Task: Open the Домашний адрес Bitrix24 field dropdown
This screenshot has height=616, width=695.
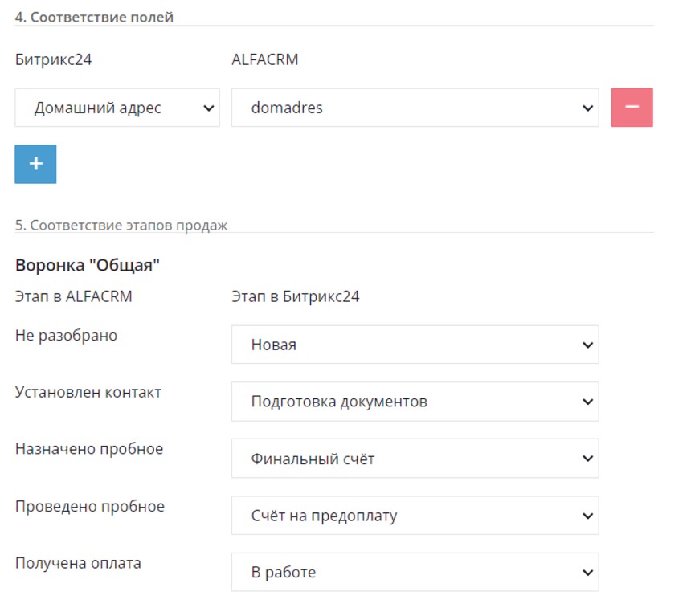Action: click(117, 108)
